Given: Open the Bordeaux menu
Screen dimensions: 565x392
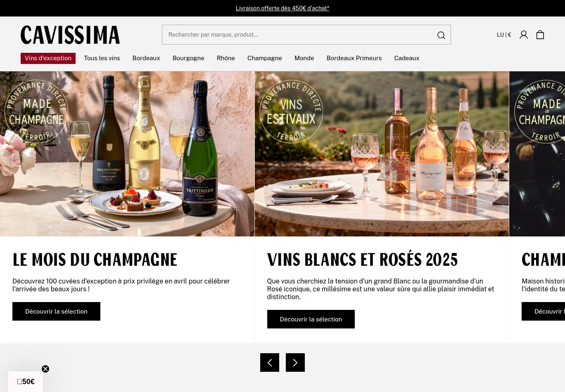Looking at the screenshot, I should (x=146, y=58).
